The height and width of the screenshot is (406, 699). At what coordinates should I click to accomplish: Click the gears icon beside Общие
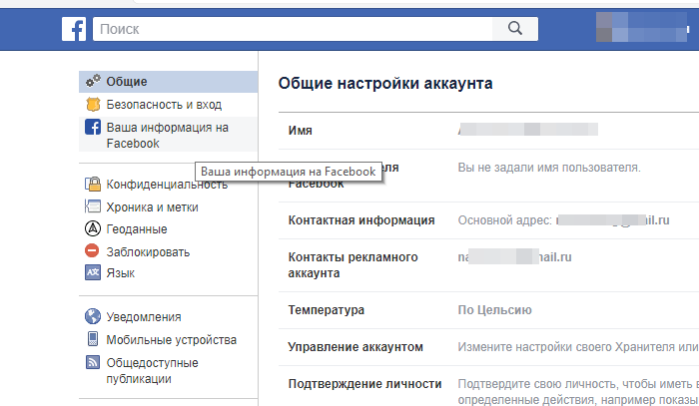(93, 81)
